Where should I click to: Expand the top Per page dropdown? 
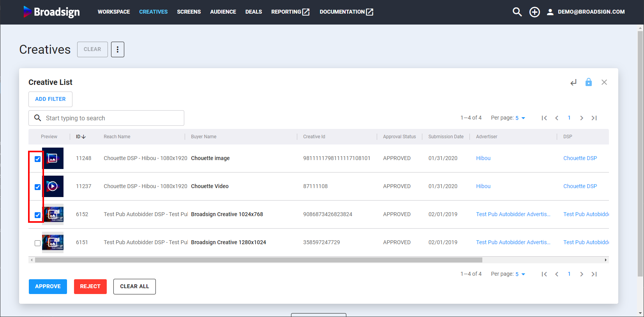pyautogui.click(x=520, y=118)
